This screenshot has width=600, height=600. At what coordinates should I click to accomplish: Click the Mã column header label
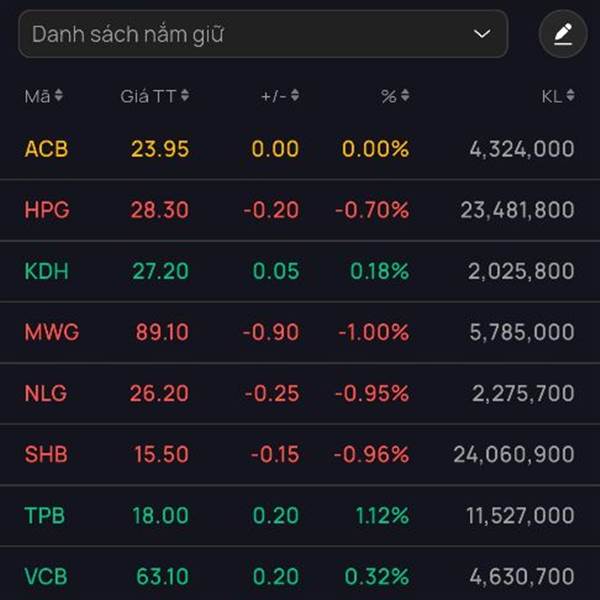37,96
